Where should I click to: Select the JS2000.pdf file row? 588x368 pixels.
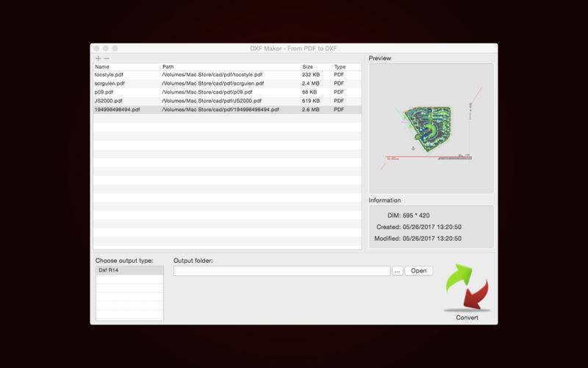pyautogui.click(x=227, y=101)
